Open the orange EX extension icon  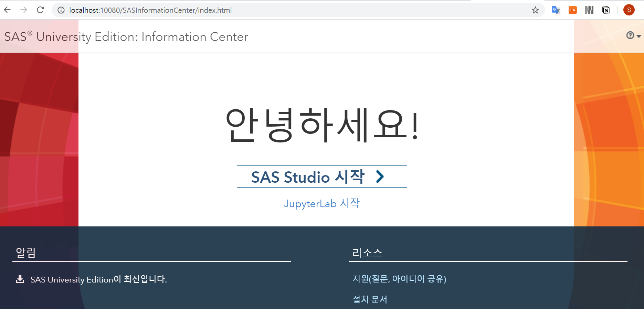[x=573, y=10]
